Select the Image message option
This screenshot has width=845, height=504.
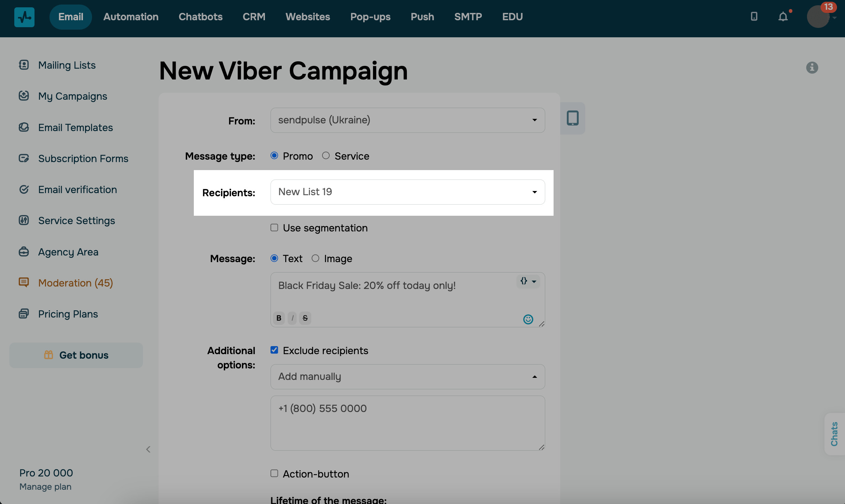pos(315,258)
